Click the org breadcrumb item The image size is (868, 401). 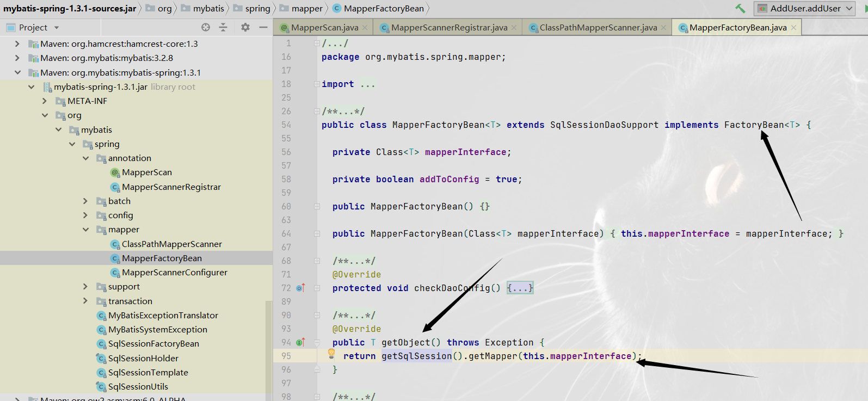[x=159, y=8]
